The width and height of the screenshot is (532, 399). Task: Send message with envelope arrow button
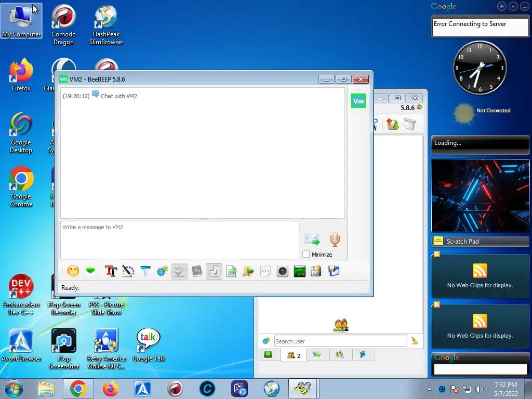[312, 239]
